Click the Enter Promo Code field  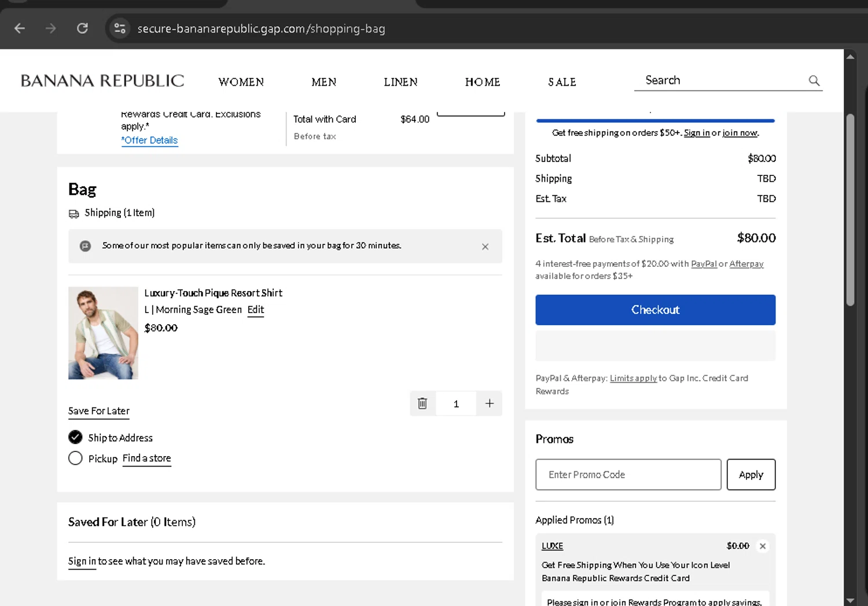tap(628, 475)
